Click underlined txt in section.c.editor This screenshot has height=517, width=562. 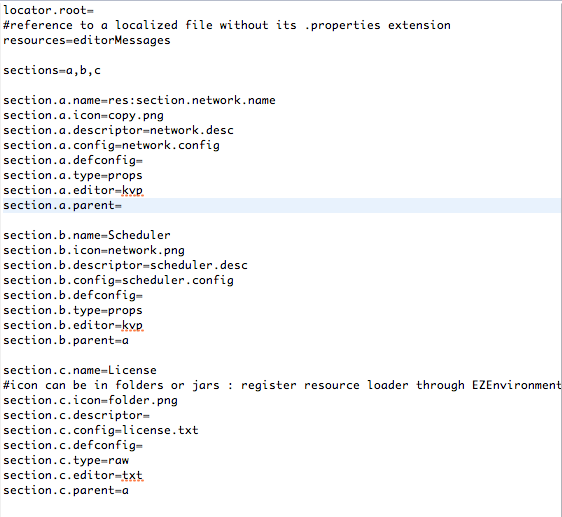133,476
